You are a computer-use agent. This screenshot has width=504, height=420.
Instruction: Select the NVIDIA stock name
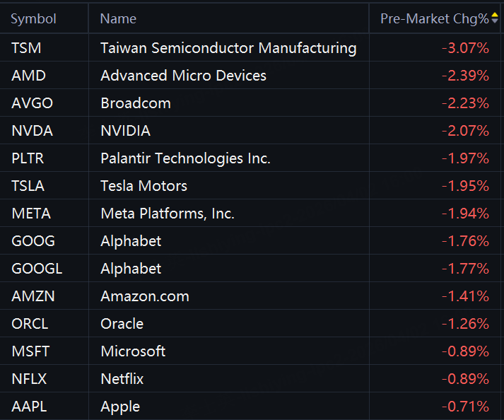point(125,131)
